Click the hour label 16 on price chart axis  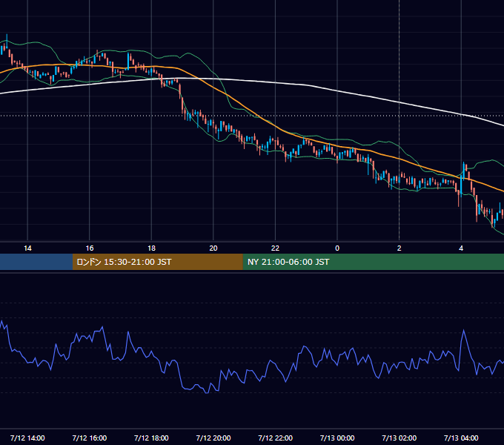90,248
